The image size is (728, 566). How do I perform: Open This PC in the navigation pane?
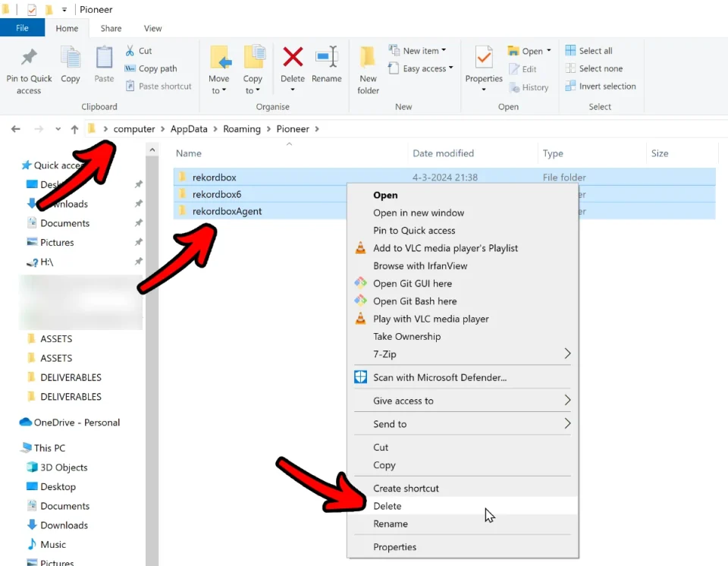tap(43, 448)
